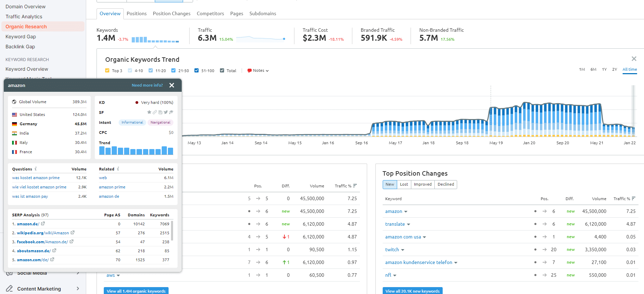
Task: Open the external link icon for facebook.com/Amazon.de/
Action: (x=72, y=242)
